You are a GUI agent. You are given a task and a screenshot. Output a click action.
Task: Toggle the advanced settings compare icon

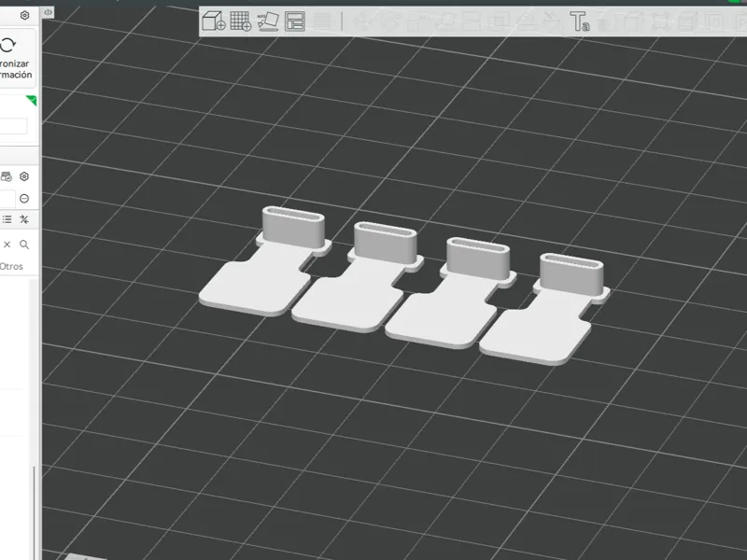[24, 219]
